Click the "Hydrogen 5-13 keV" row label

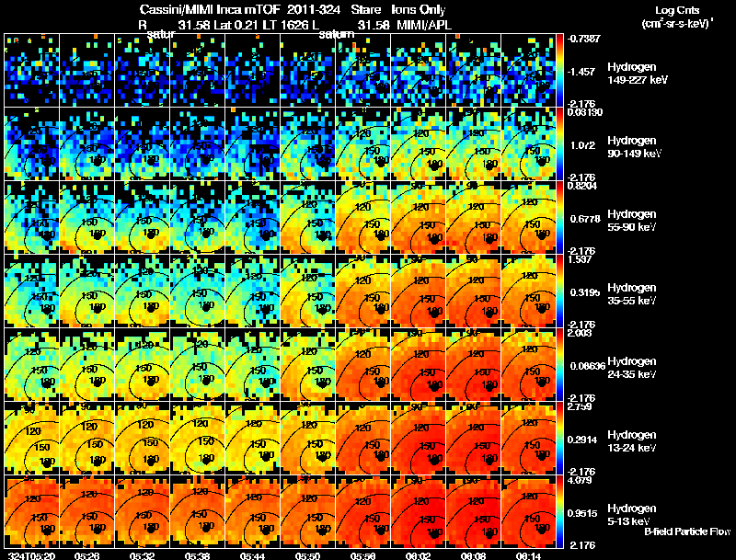point(632,515)
